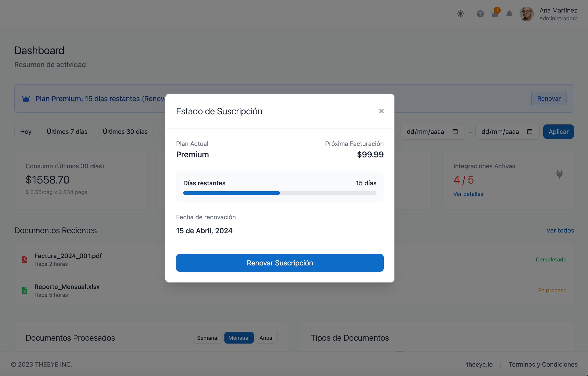Open Ver detalles integrations link

pos(468,194)
